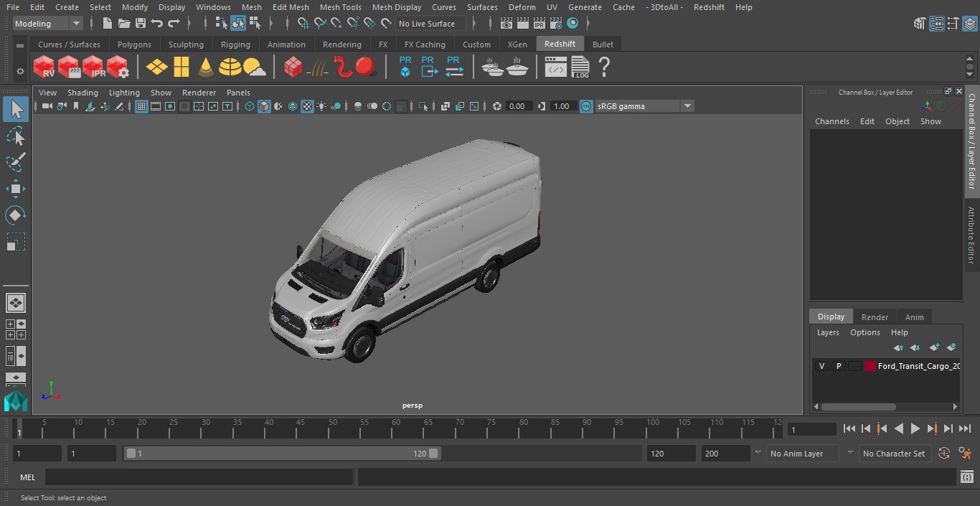The image size is (980, 506).
Task: Click the Redshift RenderView RV icon
Action: pyautogui.click(x=44, y=67)
